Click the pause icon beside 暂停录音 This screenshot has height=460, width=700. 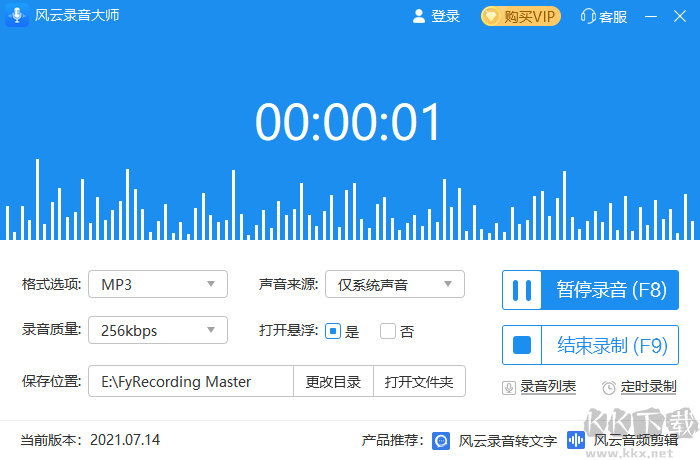(x=522, y=290)
